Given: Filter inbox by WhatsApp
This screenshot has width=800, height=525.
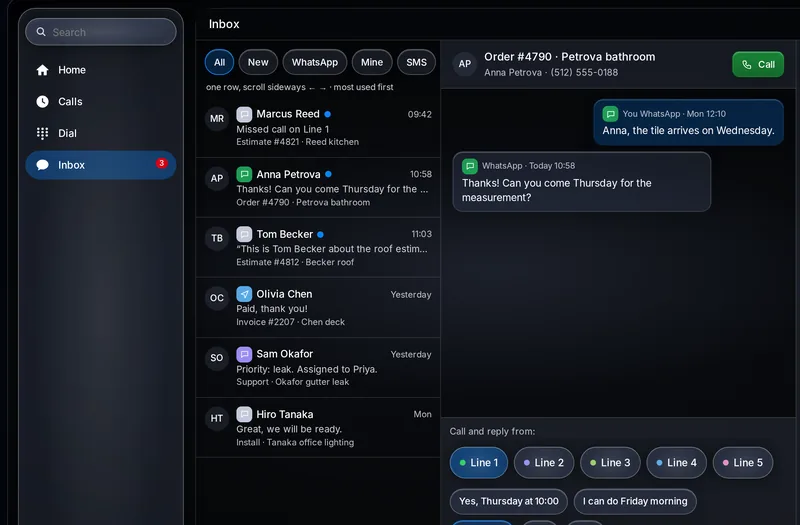Looking at the screenshot, I should click(x=315, y=62).
